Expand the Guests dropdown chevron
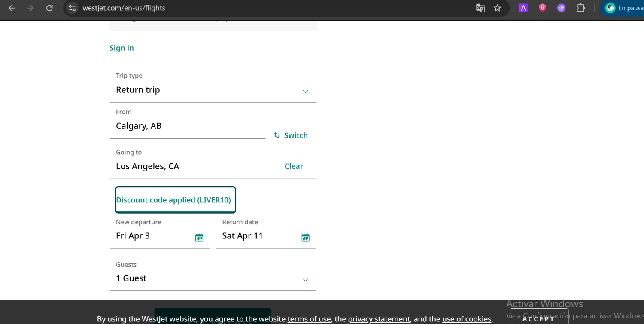The width and height of the screenshot is (644, 324). 305,280
